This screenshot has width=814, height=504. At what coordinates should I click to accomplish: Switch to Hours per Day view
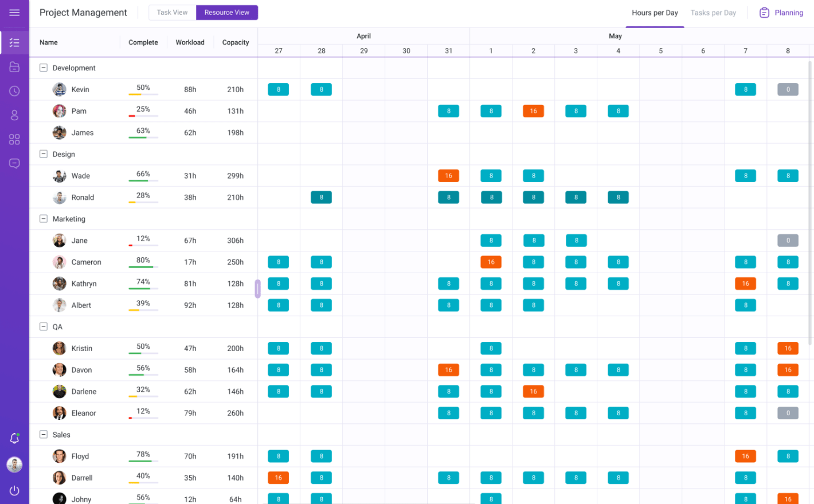pos(655,13)
